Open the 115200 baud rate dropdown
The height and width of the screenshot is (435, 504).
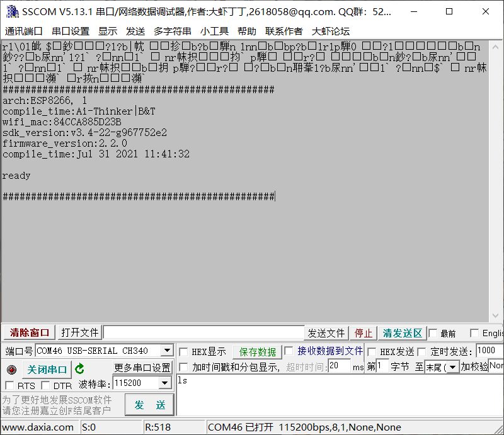[164, 382]
